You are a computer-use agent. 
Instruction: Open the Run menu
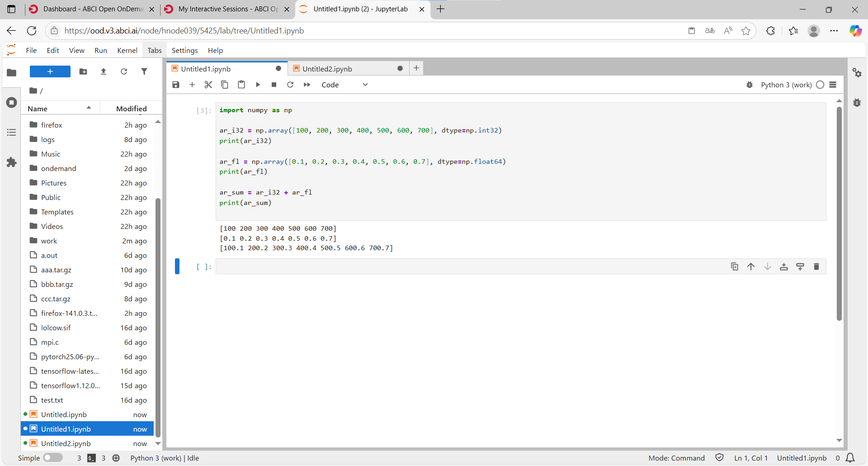click(x=101, y=50)
